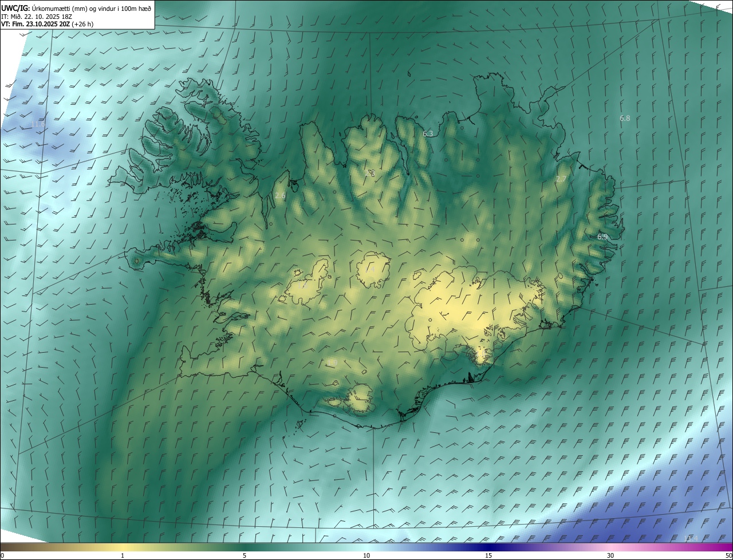Click the color scale tick label "50"

click(728, 555)
